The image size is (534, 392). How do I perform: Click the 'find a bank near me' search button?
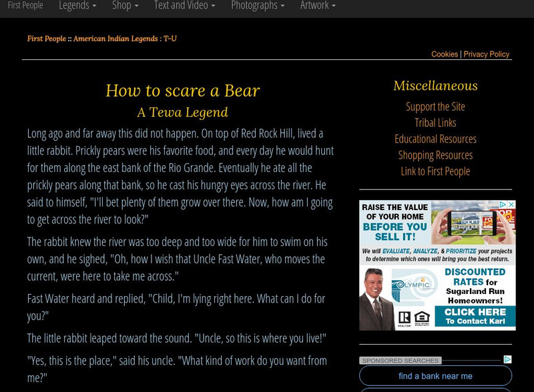tap(435, 376)
